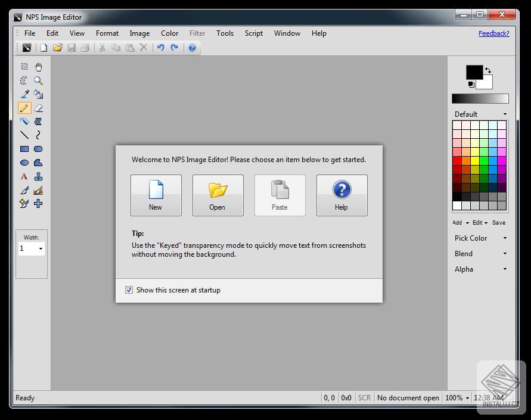531x420 pixels.
Task: Click the Undo arrow on the toolbar
Action: tap(160, 48)
